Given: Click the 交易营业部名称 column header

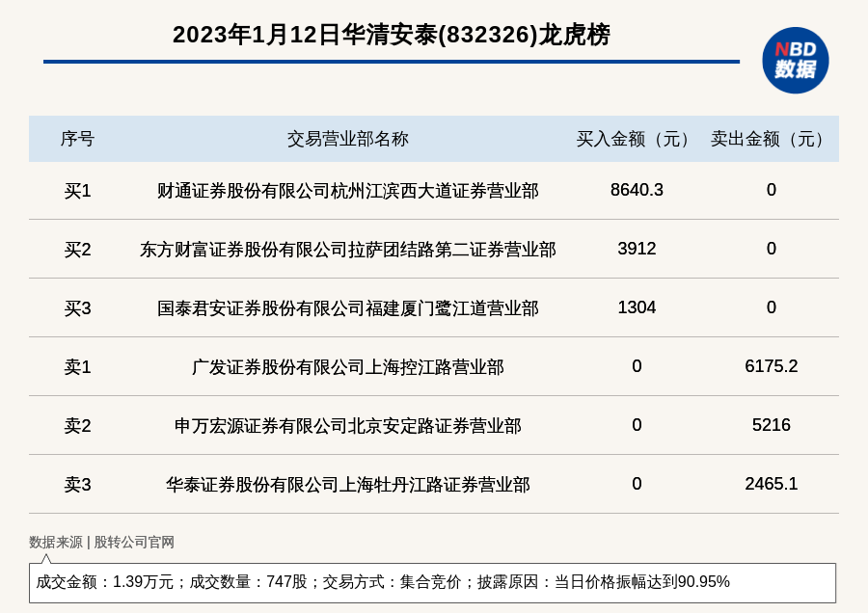Looking at the screenshot, I should tap(347, 139).
